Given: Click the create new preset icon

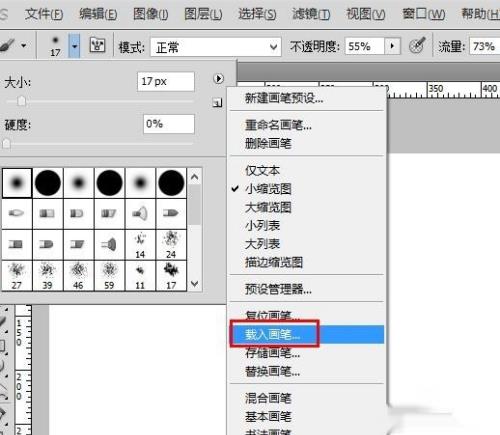Looking at the screenshot, I should [x=217, y=103].
